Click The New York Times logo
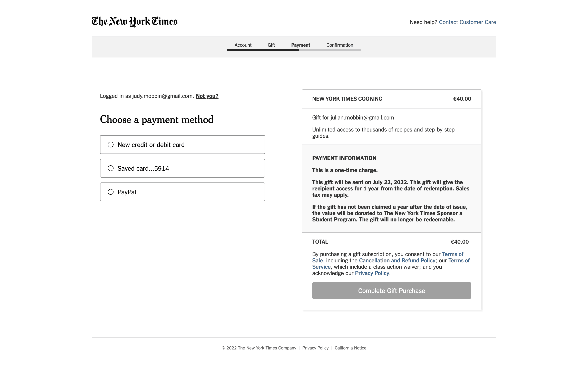The image size is (588, 367). click(x=134, y=22)
